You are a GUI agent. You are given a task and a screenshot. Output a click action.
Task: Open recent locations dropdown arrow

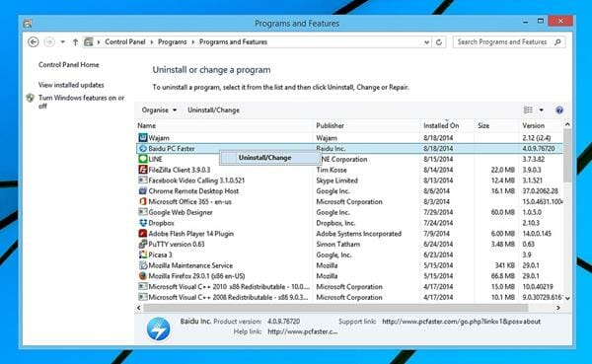click(63, 41)
